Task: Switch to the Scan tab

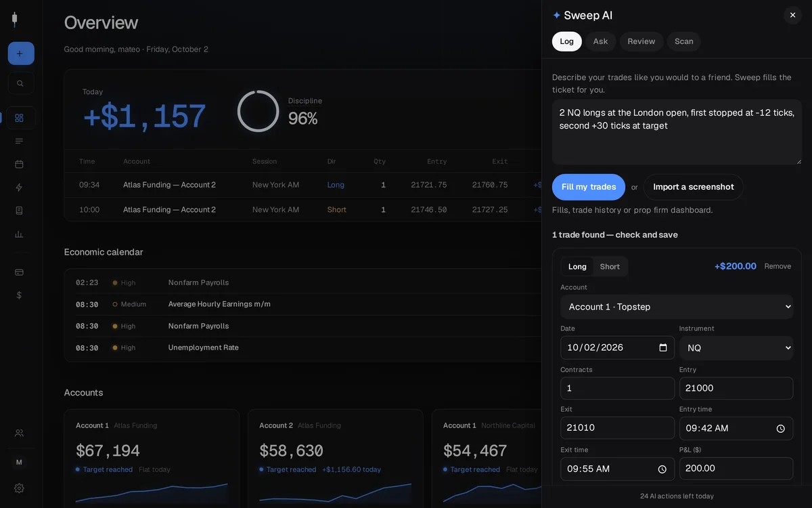Action: click(684, 41)
